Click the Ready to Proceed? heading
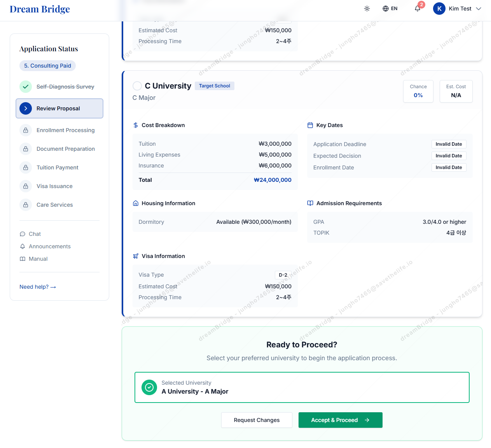The height and width of the screenshot is (448, 491). (302, 345)
